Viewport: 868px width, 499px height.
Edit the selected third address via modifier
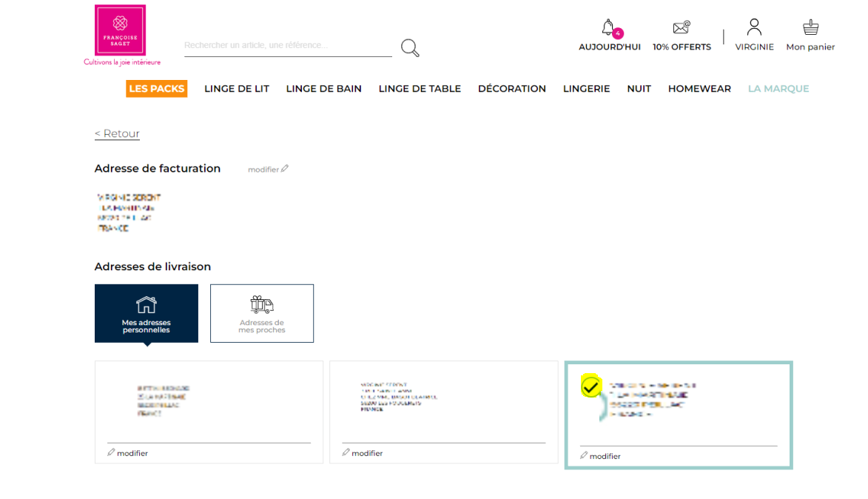pyautogui.click(x=601, y=456)
